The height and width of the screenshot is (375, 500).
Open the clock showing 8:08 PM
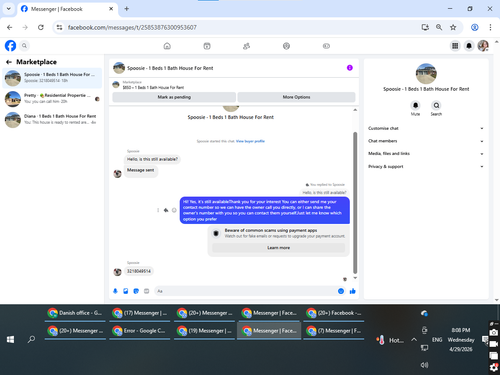(461, 340)
